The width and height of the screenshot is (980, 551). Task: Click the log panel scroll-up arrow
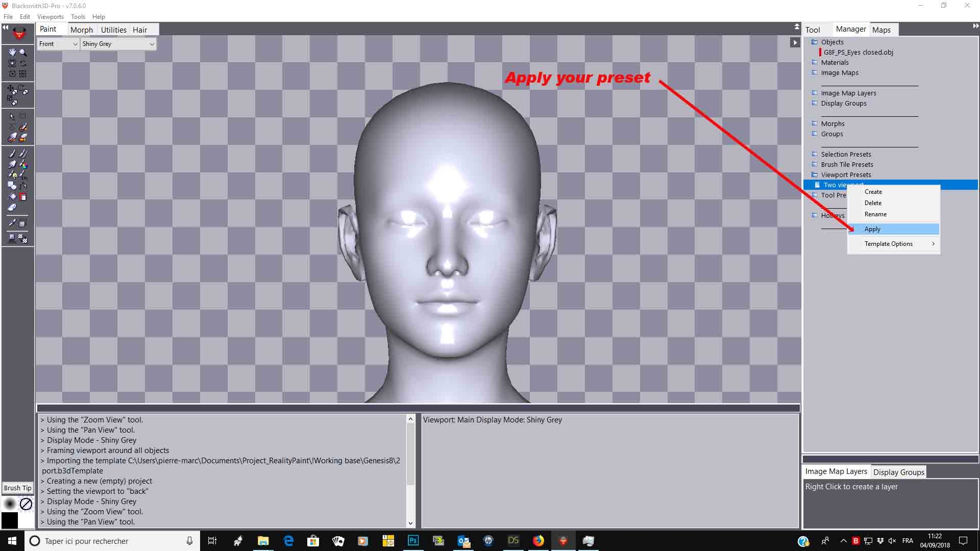click(410, 419)
